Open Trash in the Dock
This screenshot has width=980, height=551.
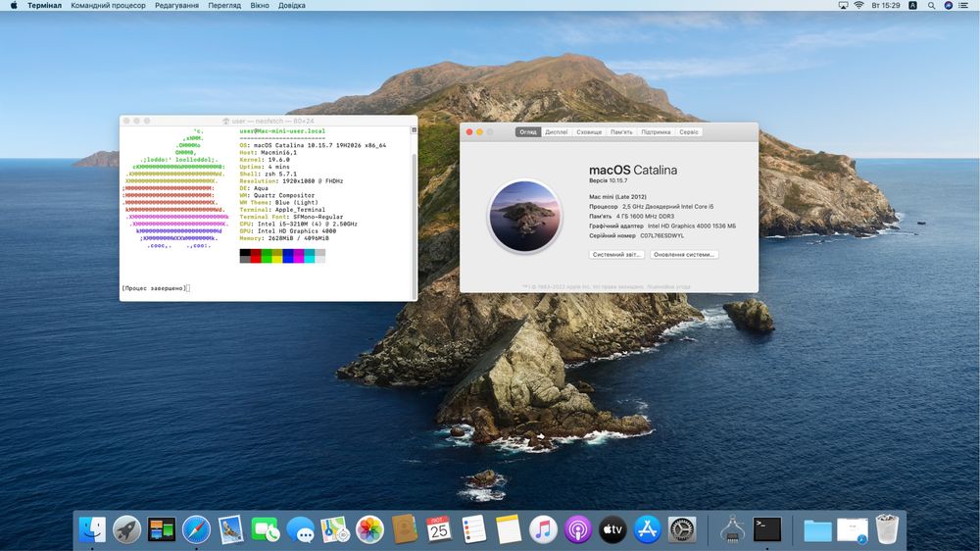click(x=887, y=529)
